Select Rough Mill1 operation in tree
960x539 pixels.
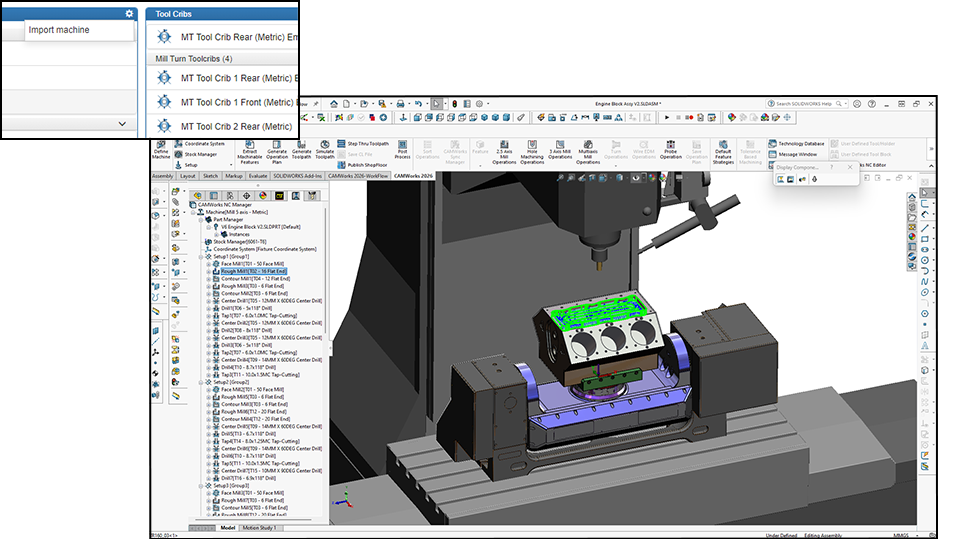coord(253,271)
